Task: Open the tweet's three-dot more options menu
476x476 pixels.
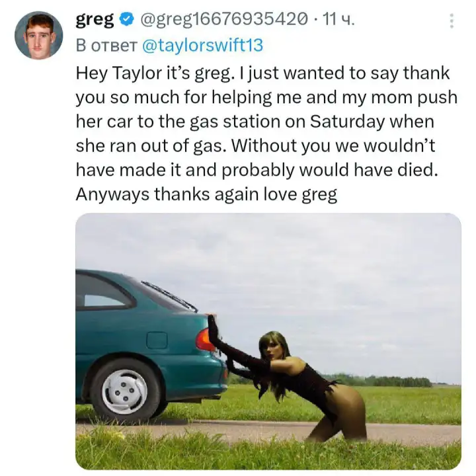Action: [x=452, y=20]
